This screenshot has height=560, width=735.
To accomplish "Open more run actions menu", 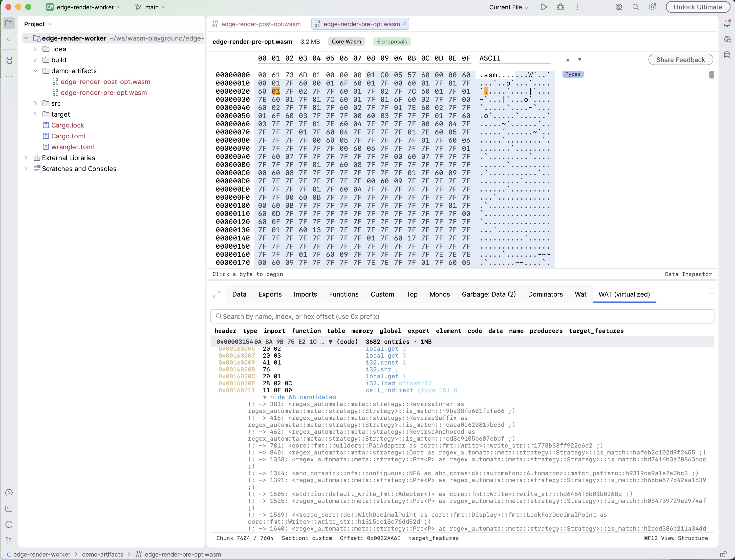I will pyautogui.click(x=577, y=7).
